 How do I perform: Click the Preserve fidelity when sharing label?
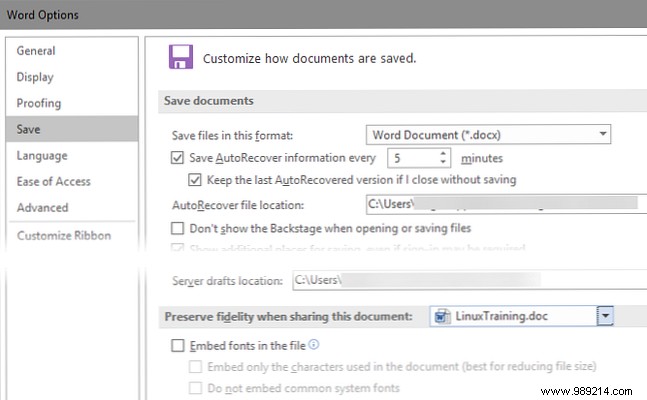point(288,317)
